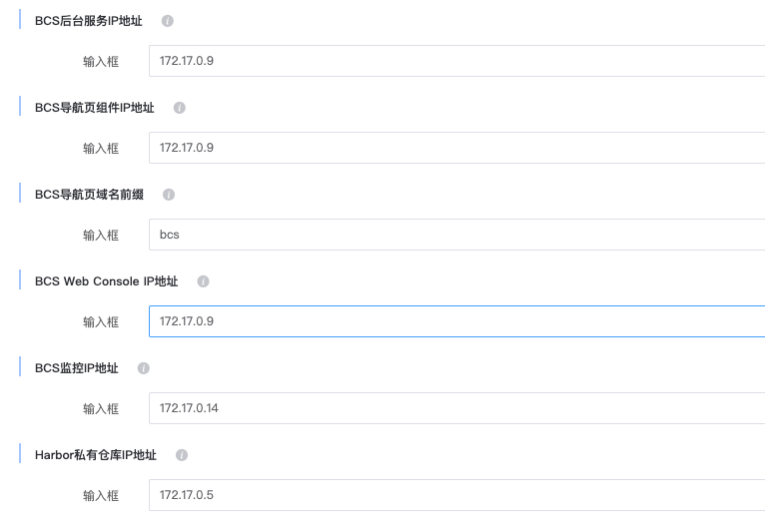This screenshot has width=765, height=532.
Task: Show help icon for BCS导航页组件IP地址
Action: 180,108
